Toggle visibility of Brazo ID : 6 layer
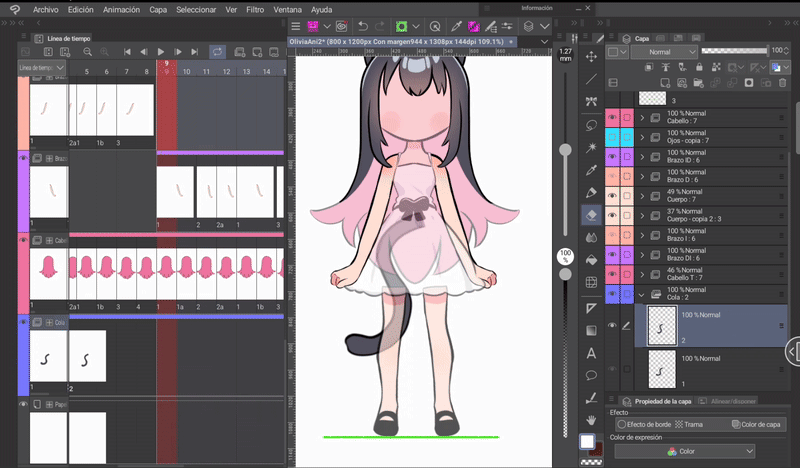This screenshot has height=468, width=800. [x=612, y=157]
